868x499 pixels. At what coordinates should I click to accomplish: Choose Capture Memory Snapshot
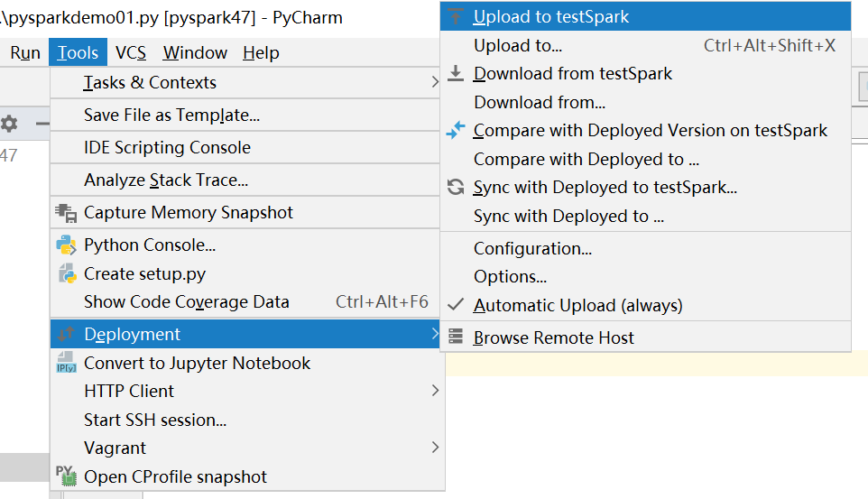[x=245, y=213]
